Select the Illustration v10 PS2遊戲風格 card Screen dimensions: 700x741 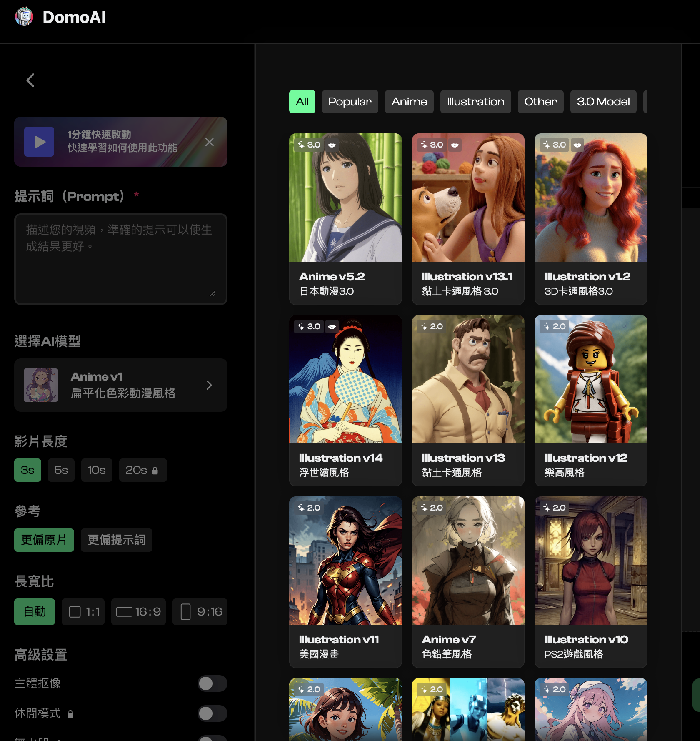(591, 582)
